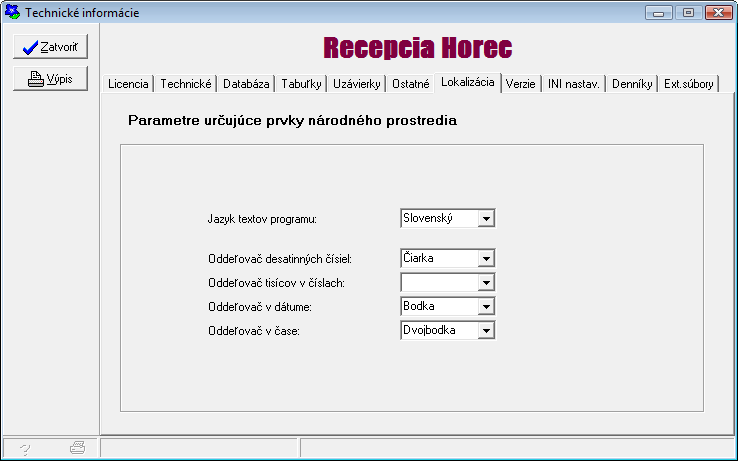Select the Databáza tab
Viewport: 738px width, 461px height.
click(x=246, y=85)
